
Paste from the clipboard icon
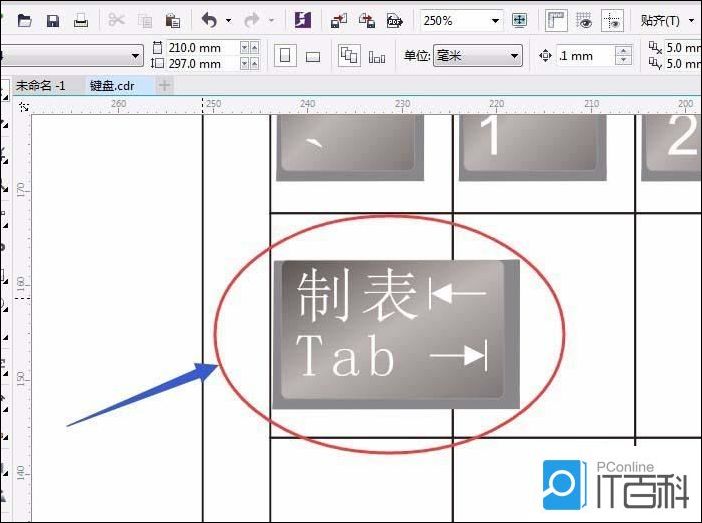click(x=172, y=21)
